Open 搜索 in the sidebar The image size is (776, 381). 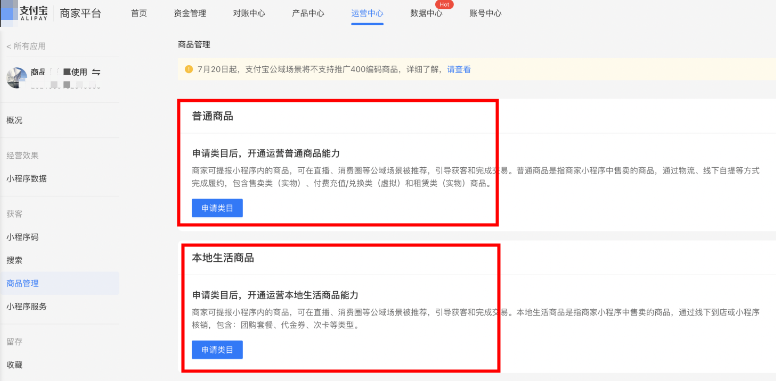tap(14, 260)
